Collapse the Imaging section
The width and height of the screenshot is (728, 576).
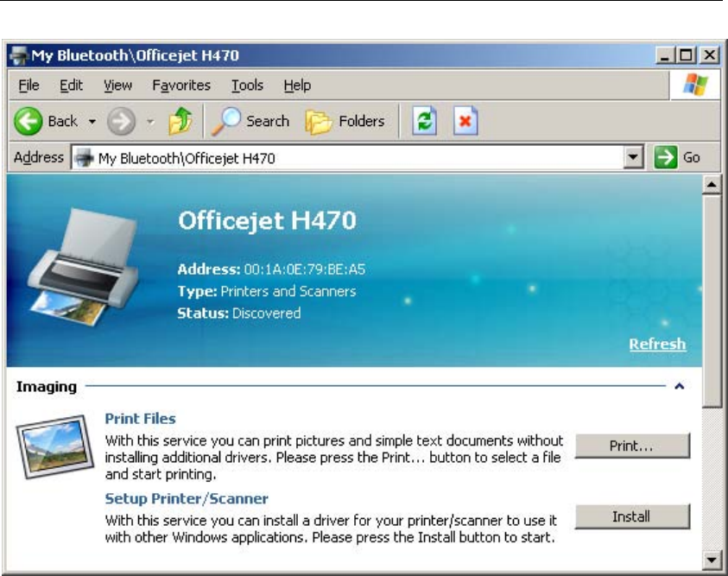point(680,386)
